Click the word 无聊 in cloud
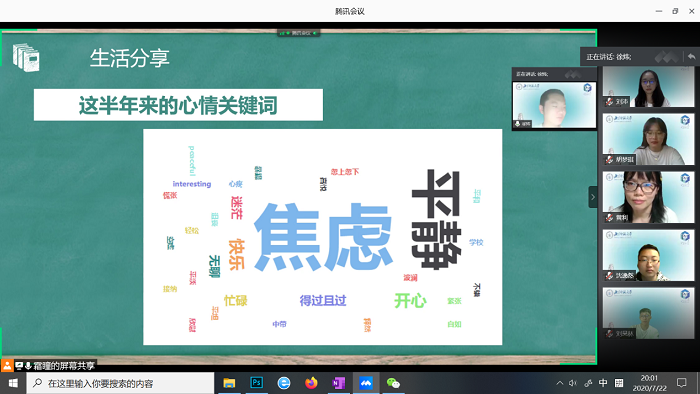 point(214,266)
